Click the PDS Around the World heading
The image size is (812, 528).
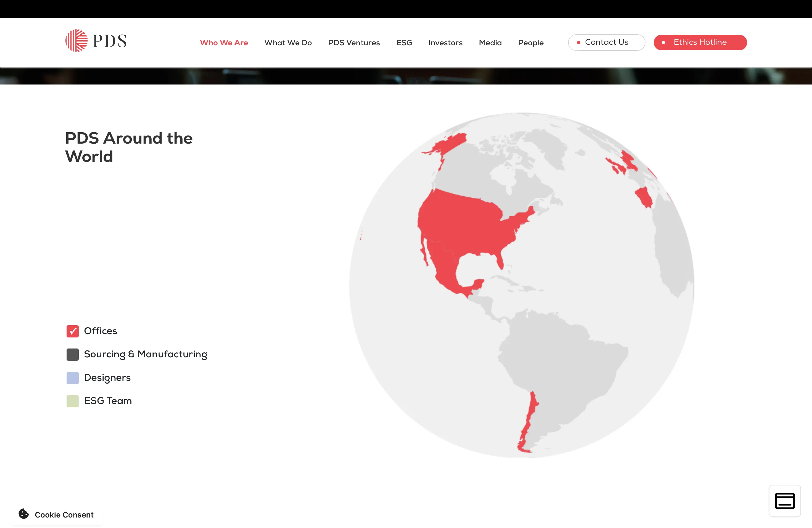click(x=129, y=147)
